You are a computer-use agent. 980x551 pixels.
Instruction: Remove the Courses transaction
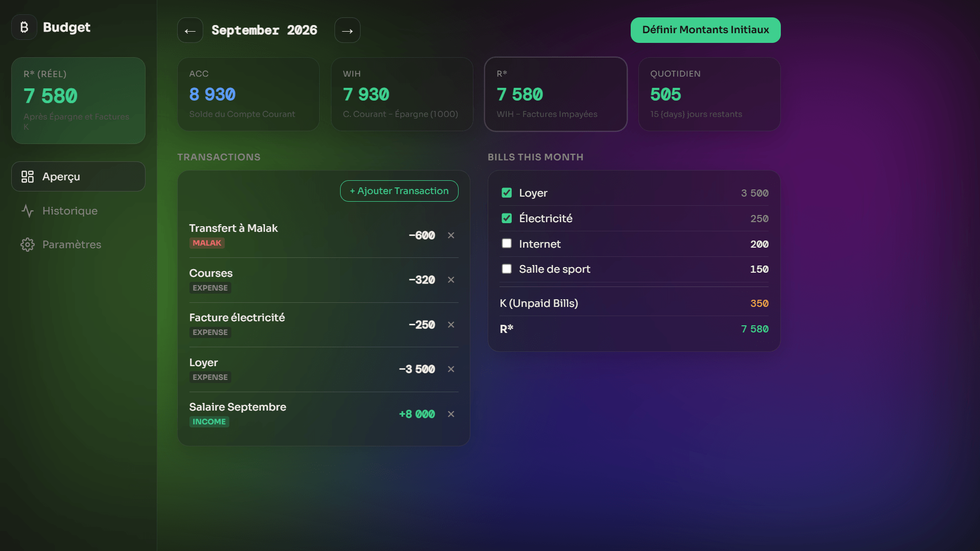(451, 280)
